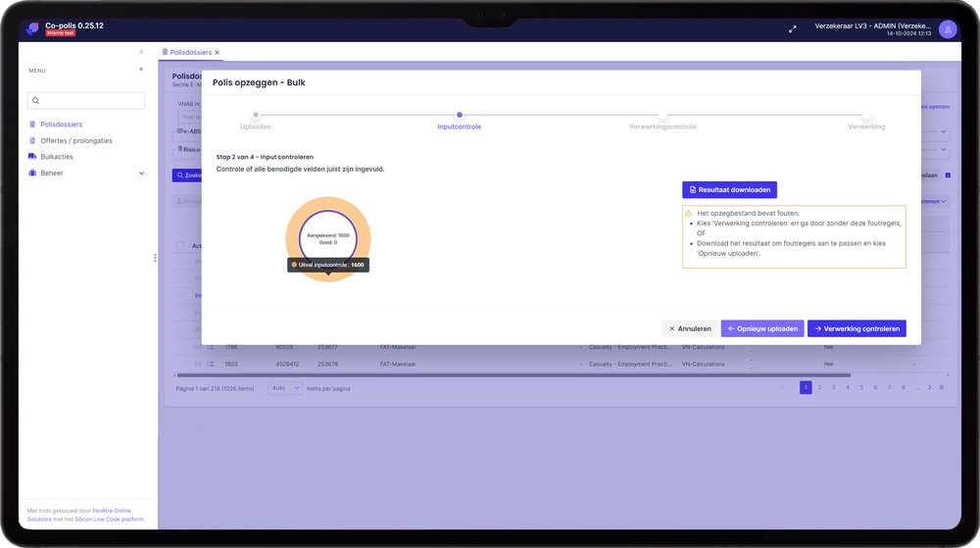Screen dimensions: 980x548
Task: Click the row cell 4509412
Action: pyautogui.click(x=287, y=364)
